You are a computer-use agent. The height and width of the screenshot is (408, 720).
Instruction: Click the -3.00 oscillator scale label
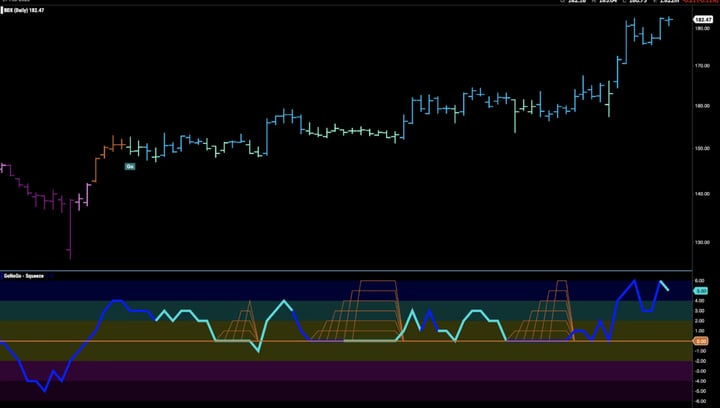tap(699, 371)
